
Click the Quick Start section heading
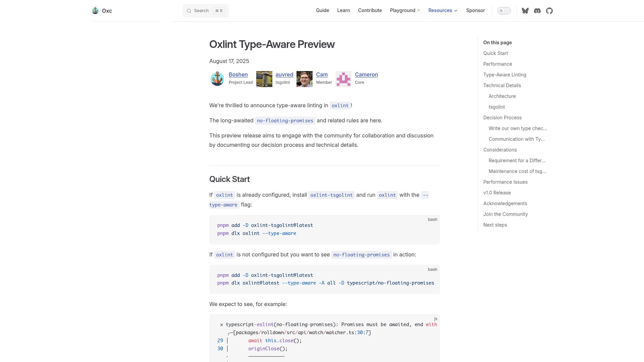tap(229, 179)
